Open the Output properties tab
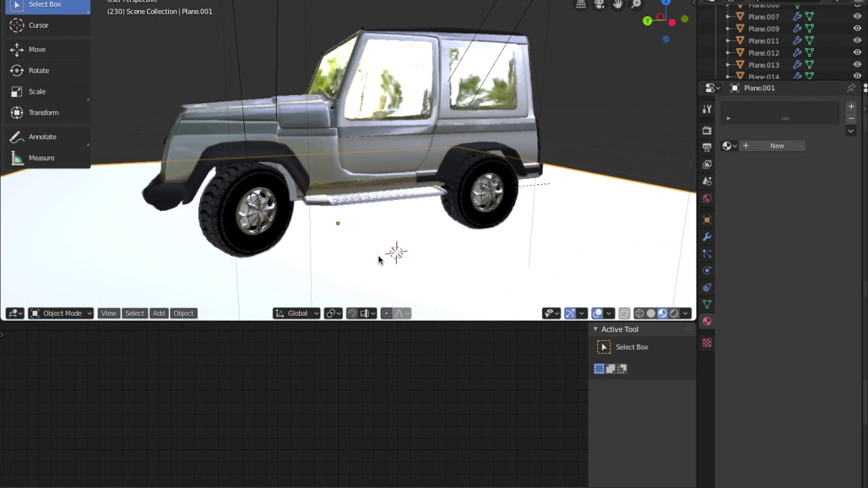This screenshot has width=868, height=488. click(x=707, y=147)
